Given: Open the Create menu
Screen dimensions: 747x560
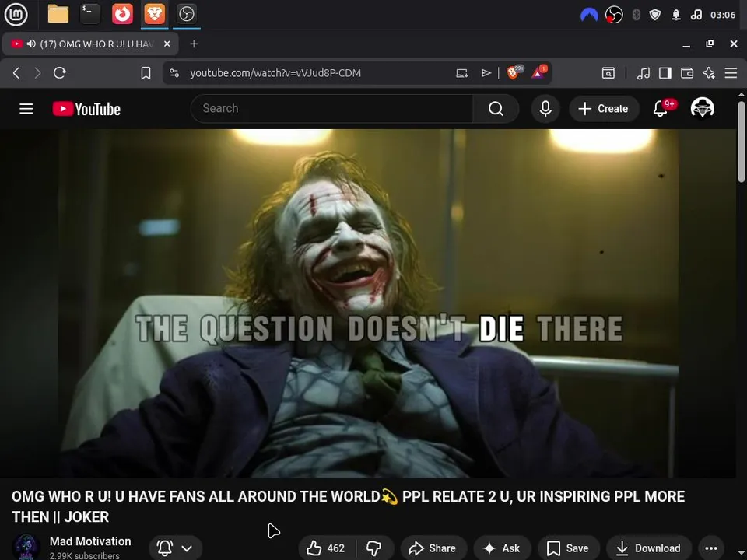Looking at the screenshot, I should point(604,109).
